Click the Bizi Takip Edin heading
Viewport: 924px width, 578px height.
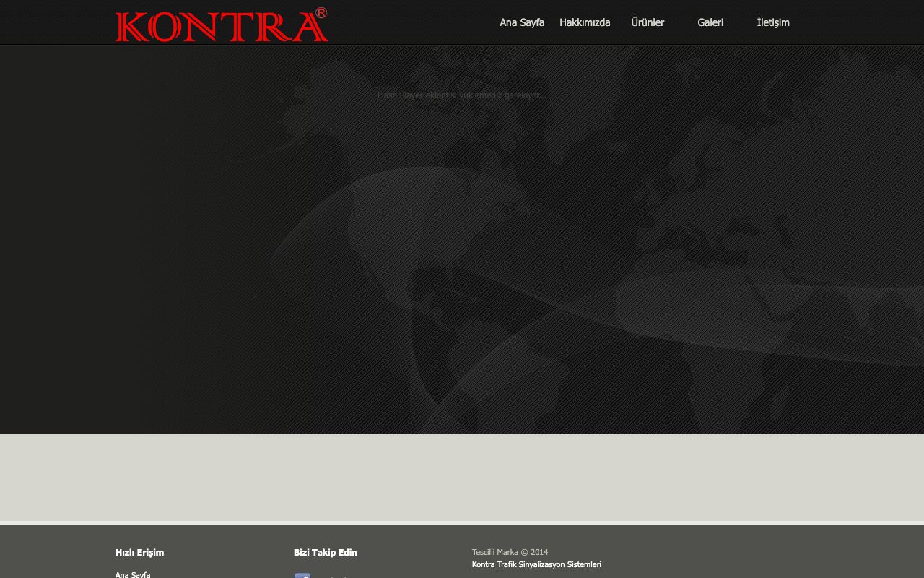pyautogui.click(x=326, y=553)
